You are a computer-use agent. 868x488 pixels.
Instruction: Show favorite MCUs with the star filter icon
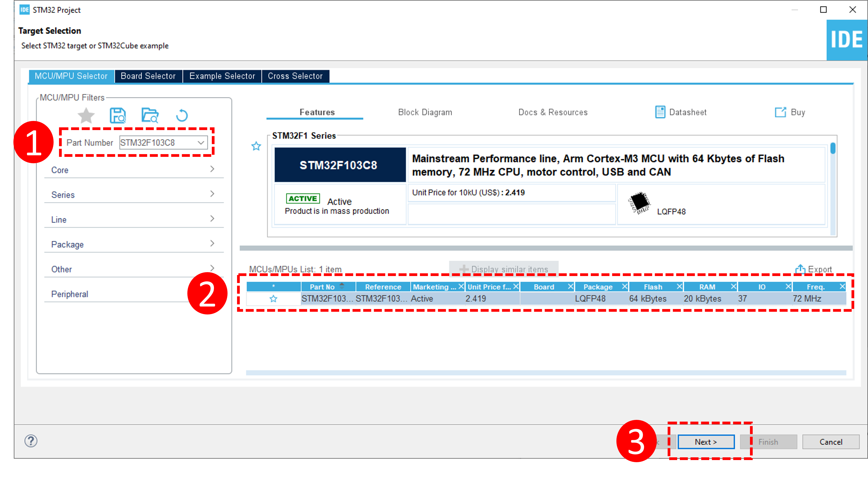click(x=86, y=115)
